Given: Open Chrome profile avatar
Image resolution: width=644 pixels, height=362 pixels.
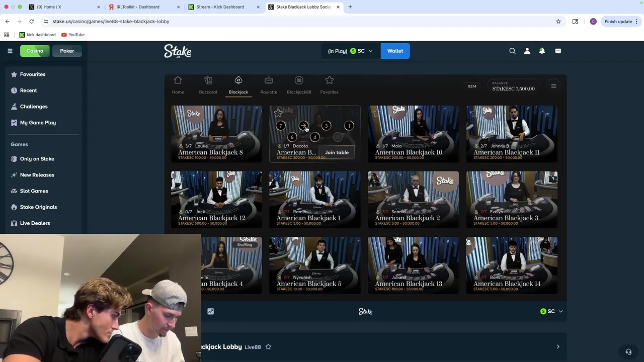Looking at the screenshot, I should pos(593,22).
